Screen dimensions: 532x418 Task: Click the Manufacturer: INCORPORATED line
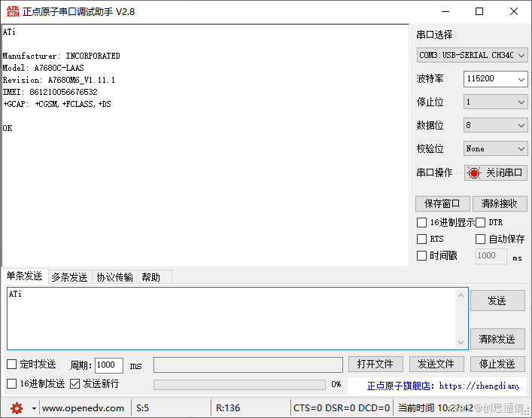(62, 56)
